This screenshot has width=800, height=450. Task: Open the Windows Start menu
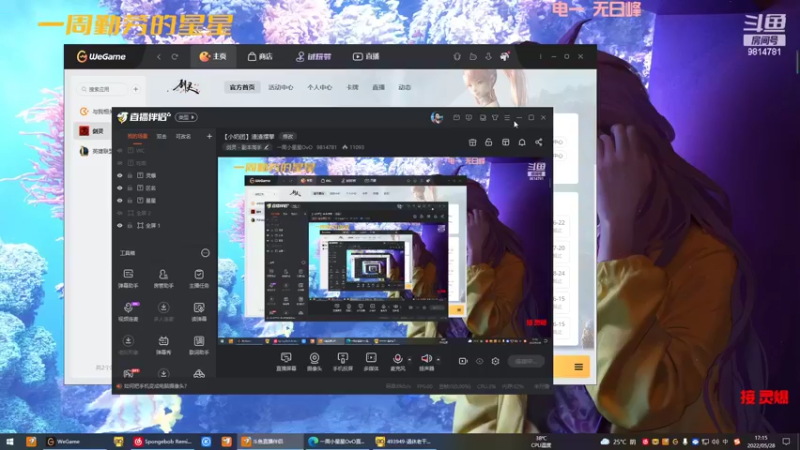[x=10, y=441]
